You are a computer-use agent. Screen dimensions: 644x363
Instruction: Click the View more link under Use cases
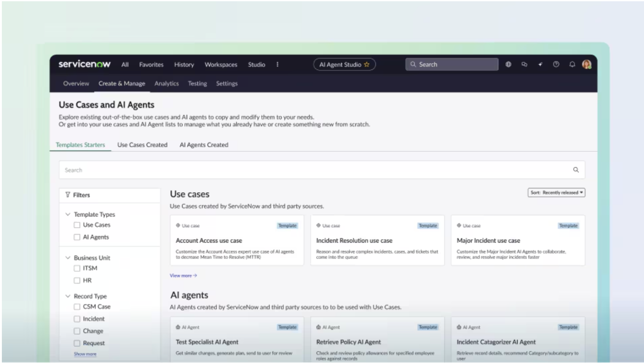click(x=183, y=275)
